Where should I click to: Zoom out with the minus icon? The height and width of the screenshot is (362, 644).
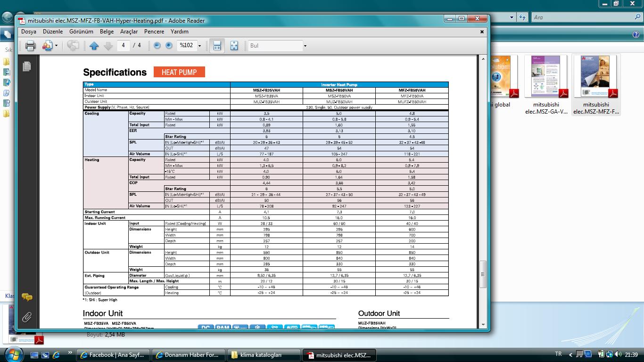click(x=157, y=45)
